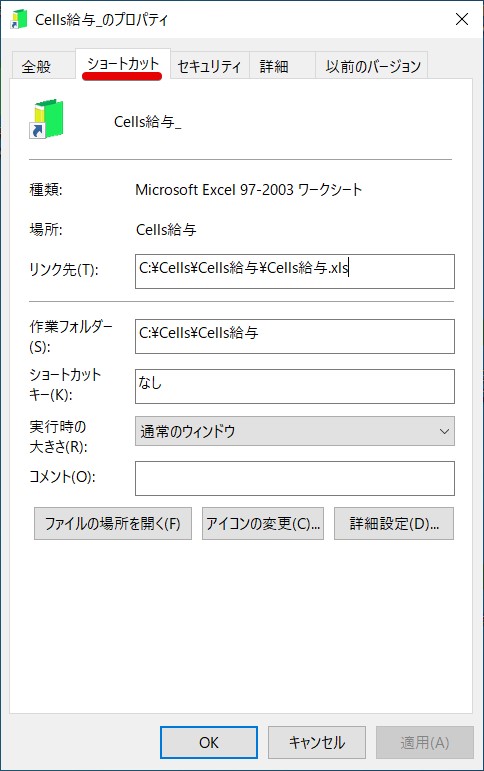Open 詳細設定 advanced settings button
The image size is (484, 771).
393,524
